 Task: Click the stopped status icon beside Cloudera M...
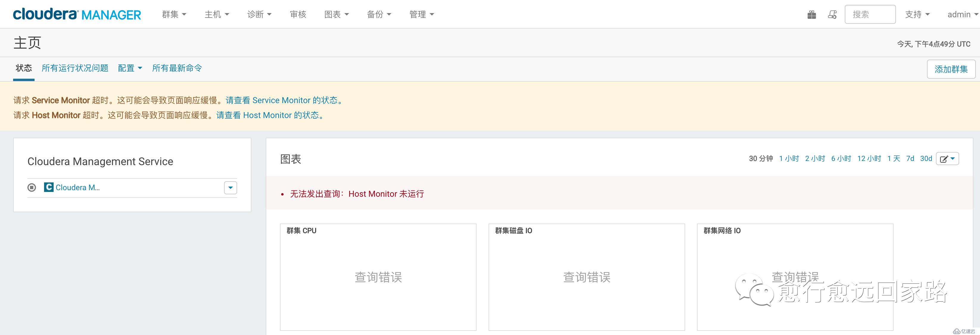pyautogui.click(x=32, y=187)
